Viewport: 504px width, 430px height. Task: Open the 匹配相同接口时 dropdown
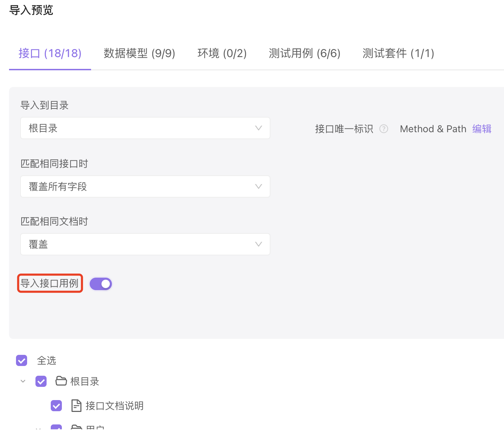145,186
